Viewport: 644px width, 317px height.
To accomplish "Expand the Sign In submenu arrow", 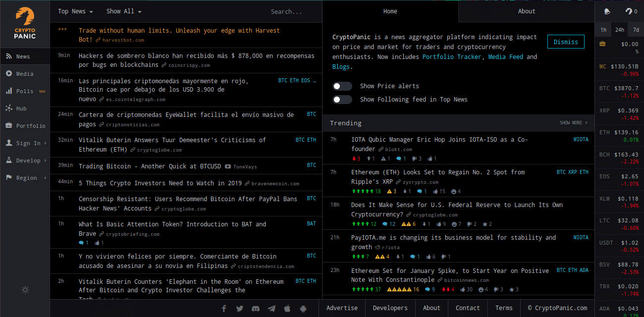I will pos(45,143).
